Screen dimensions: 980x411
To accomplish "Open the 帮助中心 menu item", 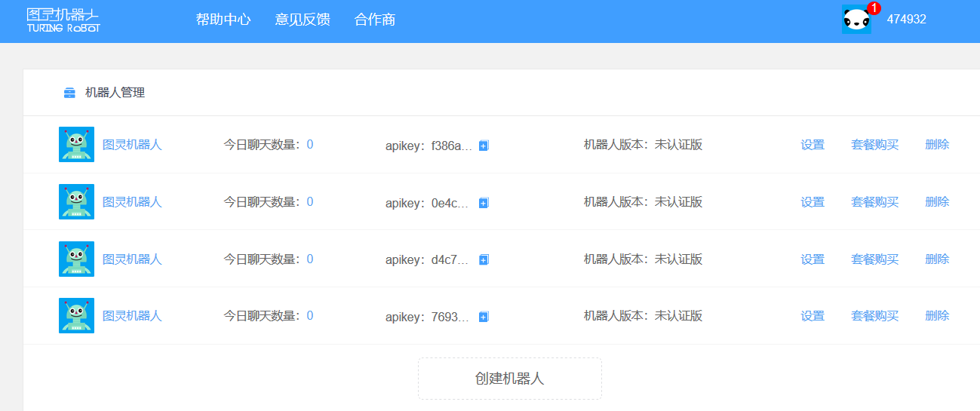I will pyautogui.click(x=223, y=20).
